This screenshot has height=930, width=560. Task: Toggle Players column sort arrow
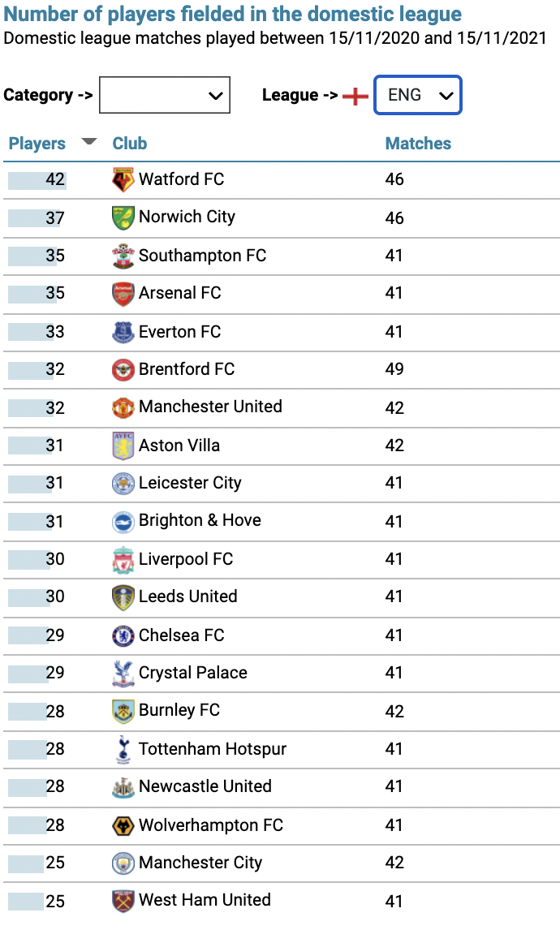tap(89, 141)
